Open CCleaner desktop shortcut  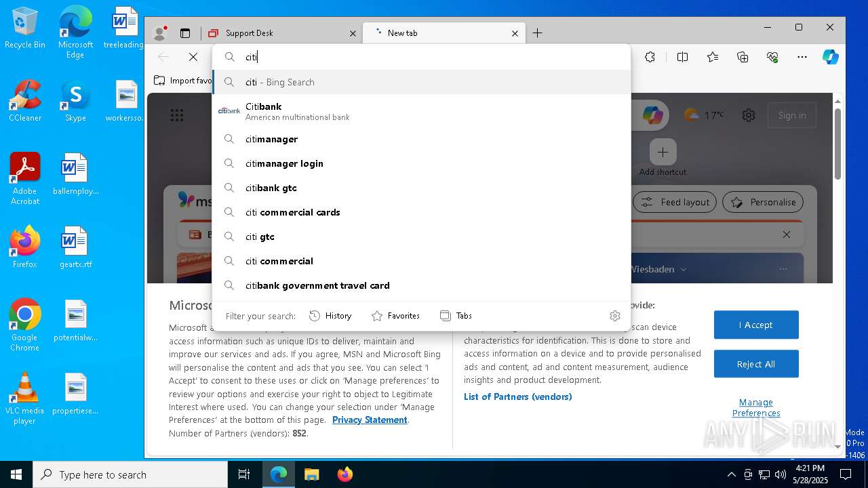25,102
